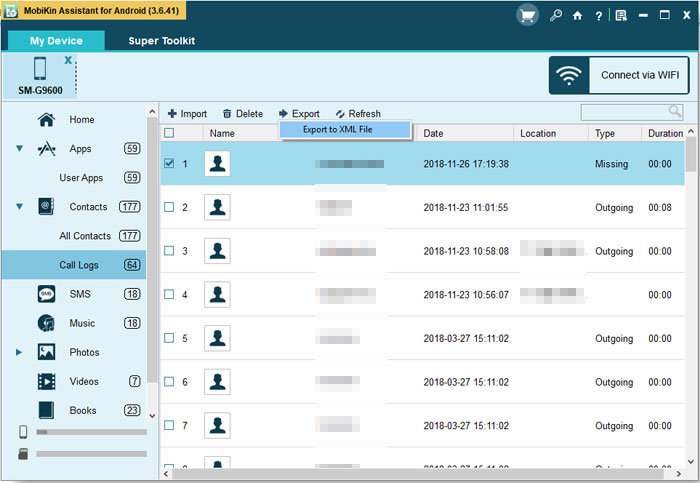
Task: Click the home icon in title bar
Action: [577, 16]
